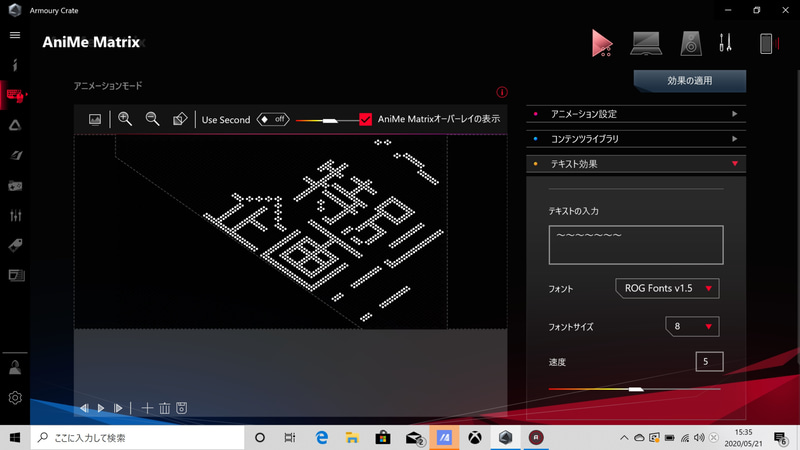Go to the next frame

coord(118,408)
